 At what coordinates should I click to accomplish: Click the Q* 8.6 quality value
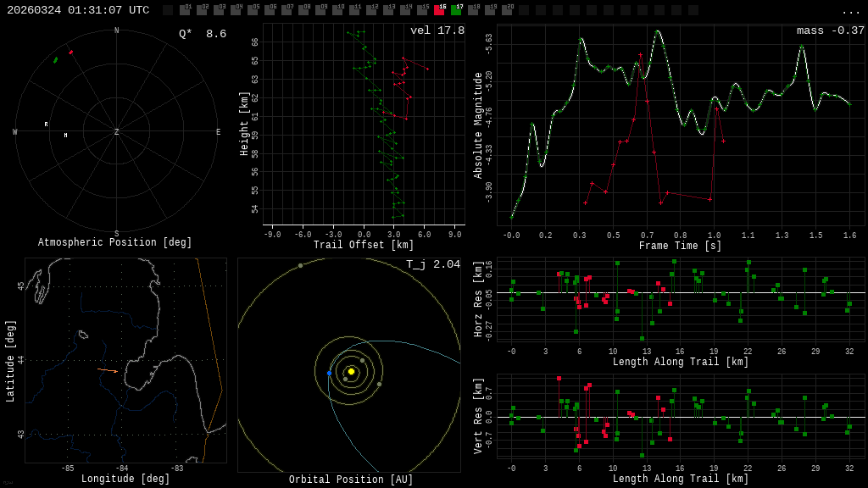(203, 34)
